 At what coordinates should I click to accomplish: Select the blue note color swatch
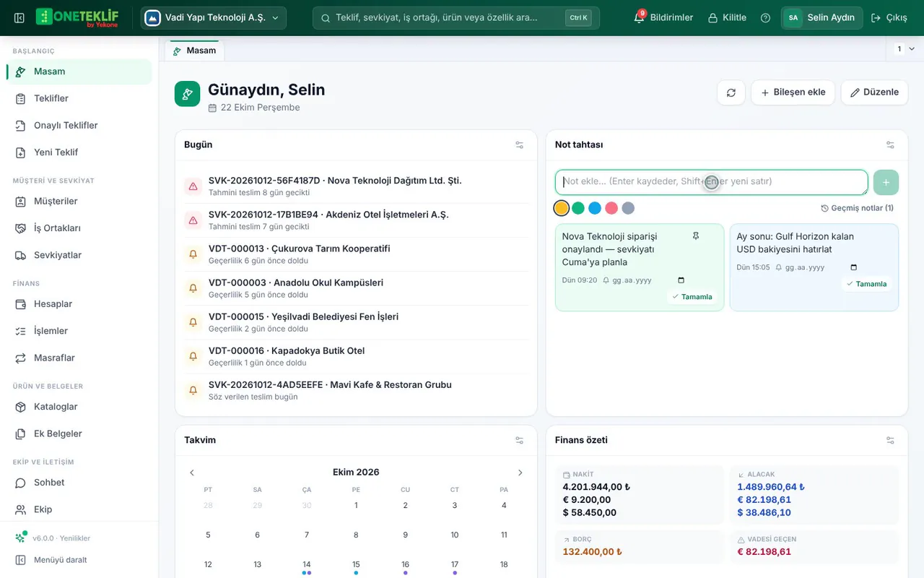click(595, 208)
